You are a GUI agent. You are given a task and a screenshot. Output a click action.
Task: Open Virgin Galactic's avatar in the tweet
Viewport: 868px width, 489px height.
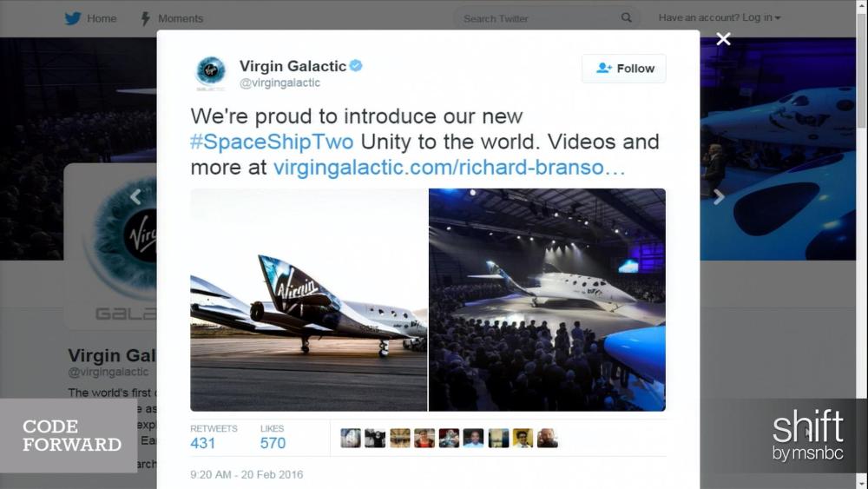point(211,73)
